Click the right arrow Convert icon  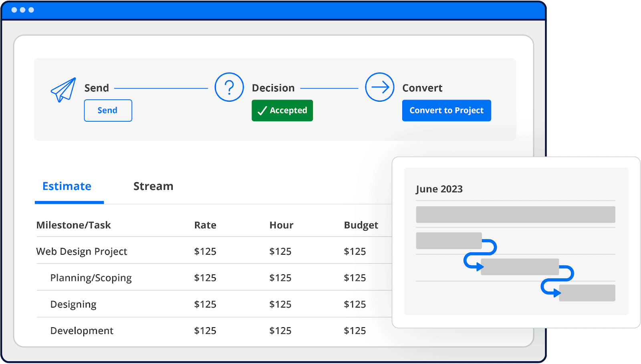(379, 87)
